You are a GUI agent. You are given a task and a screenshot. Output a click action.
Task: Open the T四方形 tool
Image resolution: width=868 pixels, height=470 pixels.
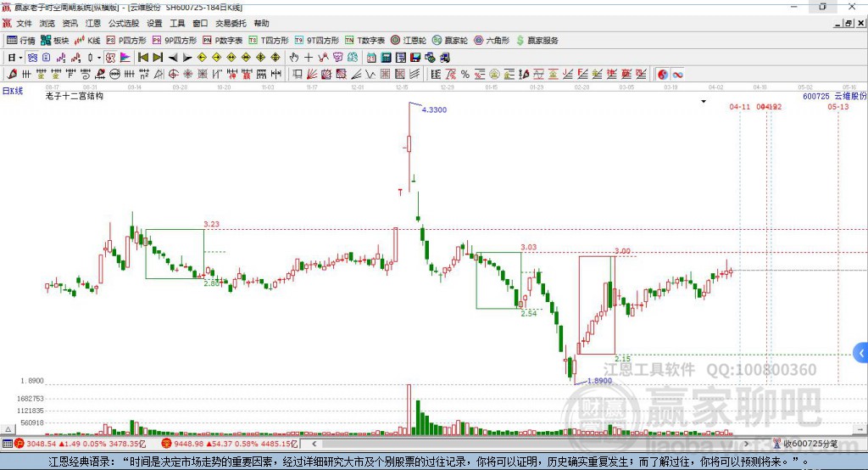[x=269, y=41]
